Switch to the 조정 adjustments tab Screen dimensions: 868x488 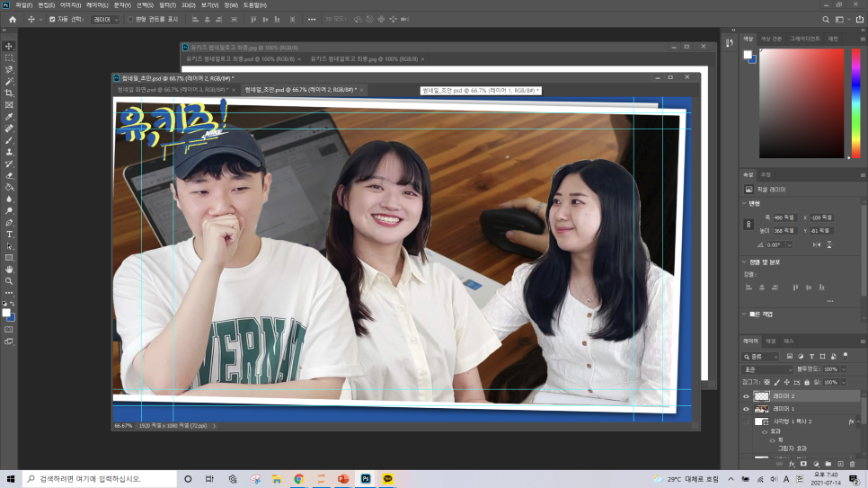pyautogui.click(x=766, y=174)
